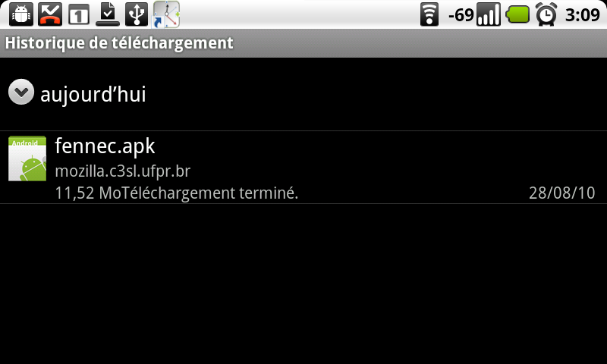Image resolution: width=607 pixels, height=364 pixels.
Task: Tap the -69 signal strength readout
Action: coord(461,15)
